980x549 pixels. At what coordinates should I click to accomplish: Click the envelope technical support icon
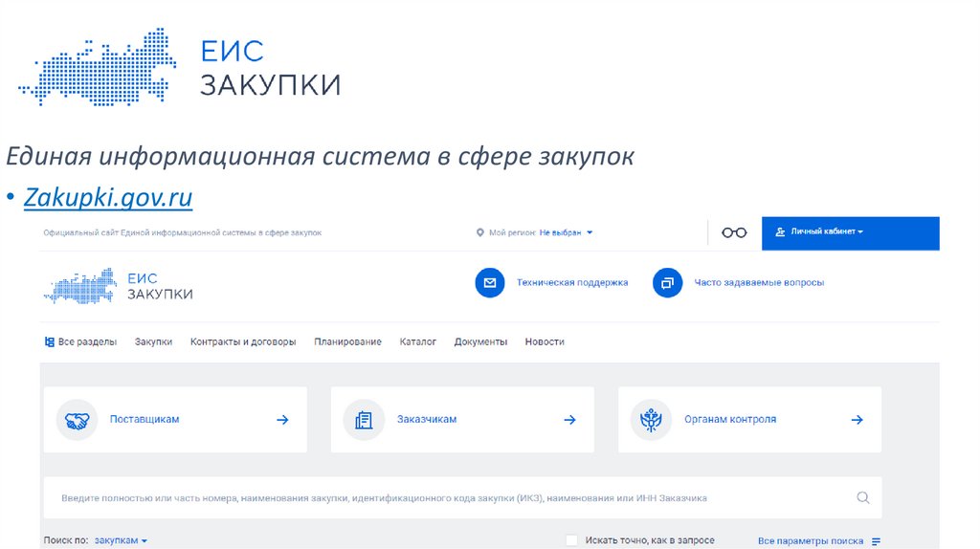[490, 283]
